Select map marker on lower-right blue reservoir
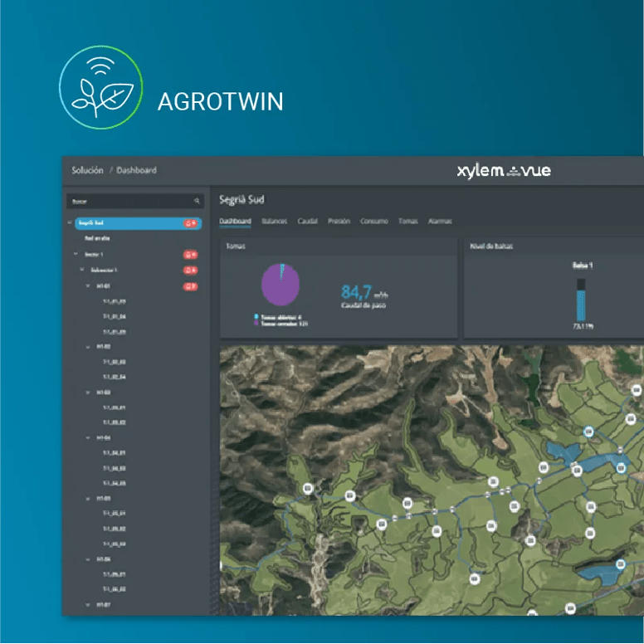644x644 pixels. tap(621, 564)
